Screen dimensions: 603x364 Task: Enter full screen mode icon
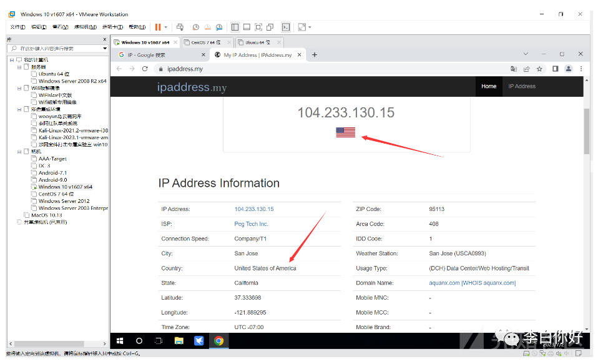258,27
